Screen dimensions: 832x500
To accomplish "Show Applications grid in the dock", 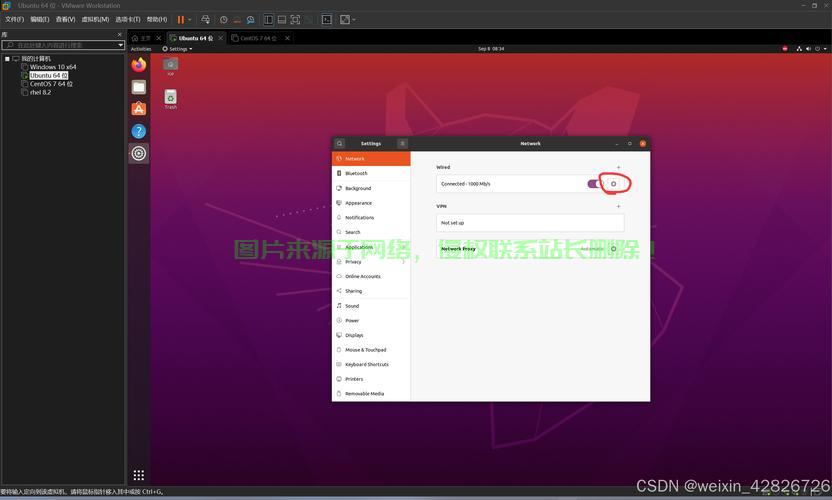I will (139, 475).
